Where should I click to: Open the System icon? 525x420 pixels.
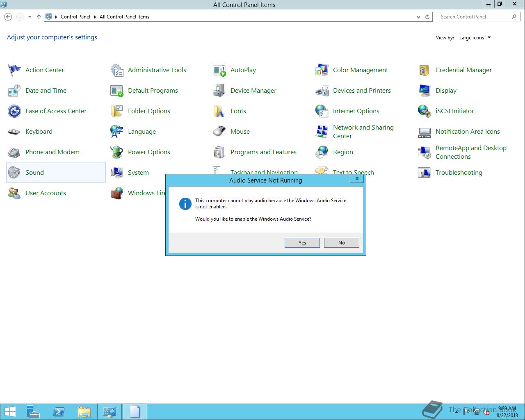(x=117, y=173)
